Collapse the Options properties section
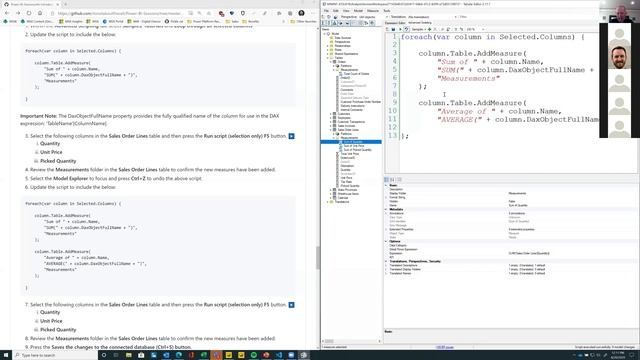The image size is (640, 360). pos(386,241)
